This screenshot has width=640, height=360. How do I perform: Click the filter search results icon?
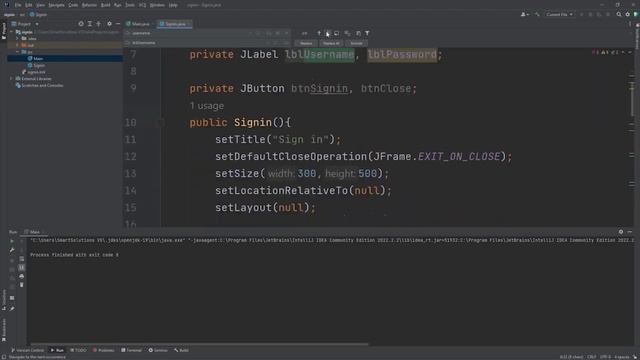[x=367, y=33]
